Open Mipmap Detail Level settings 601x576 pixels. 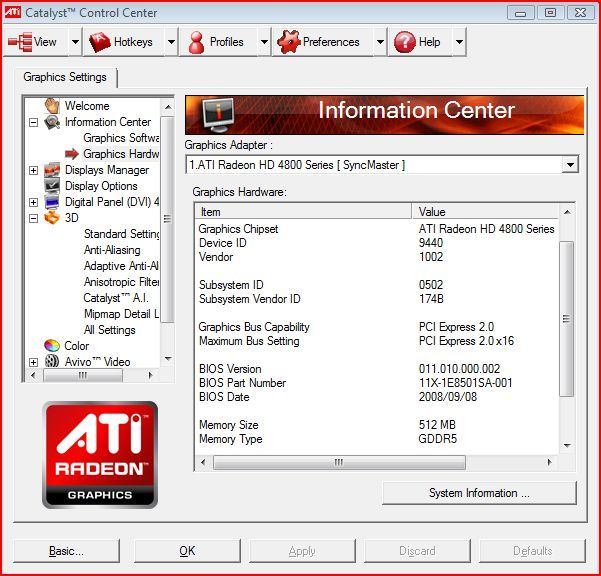(122, 314)
